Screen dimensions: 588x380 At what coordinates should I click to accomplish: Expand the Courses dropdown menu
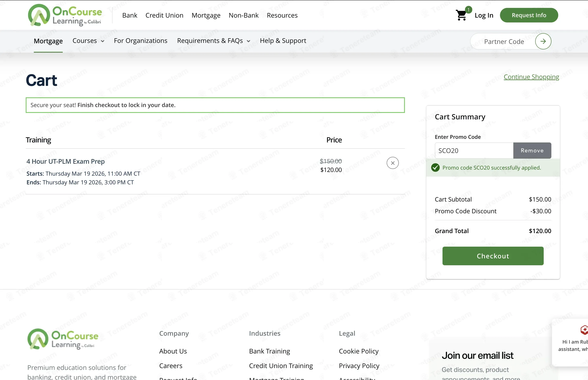tap(88, 41)
